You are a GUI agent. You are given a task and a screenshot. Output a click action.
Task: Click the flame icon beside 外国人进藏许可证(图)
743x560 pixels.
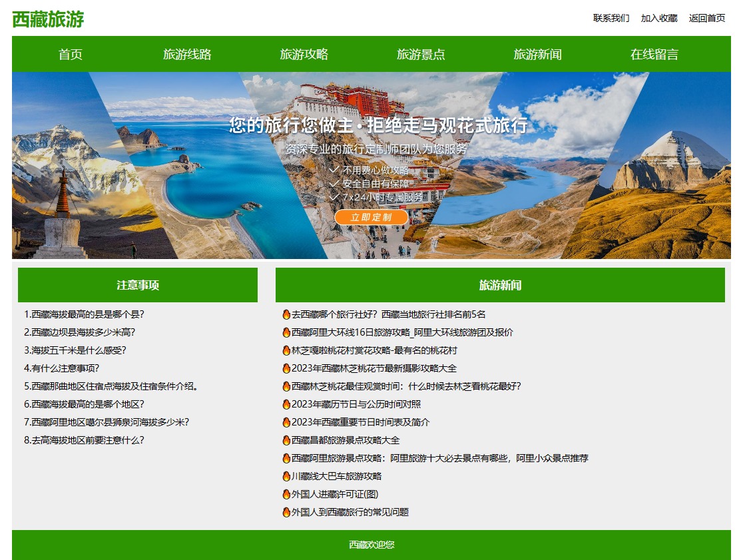286,494
